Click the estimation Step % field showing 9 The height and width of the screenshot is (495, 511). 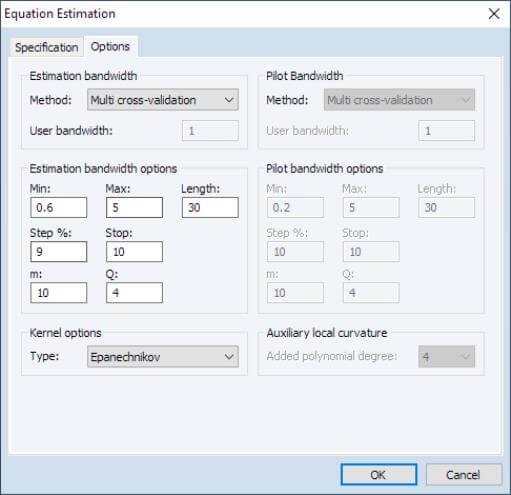click(59, 252)
